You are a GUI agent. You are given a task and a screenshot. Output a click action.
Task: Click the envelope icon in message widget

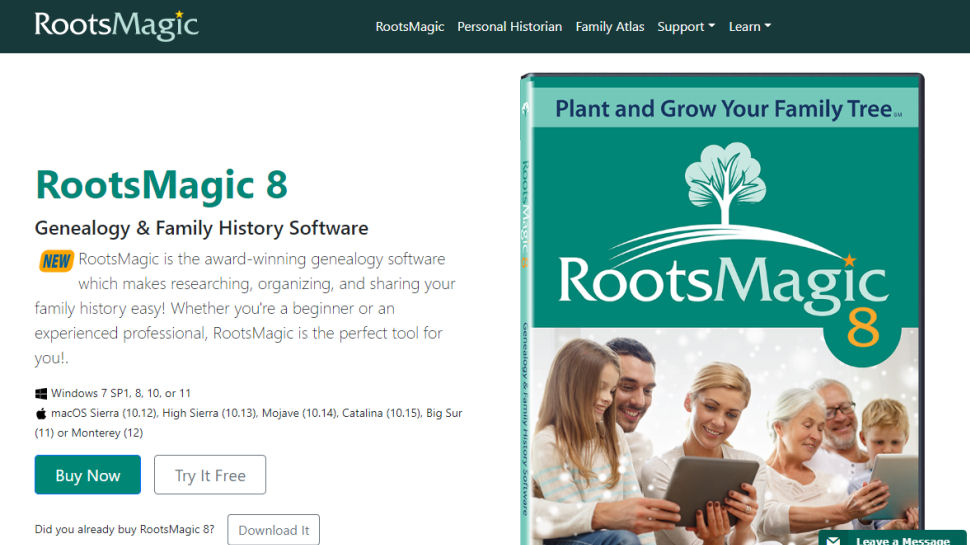pos(833,541)
